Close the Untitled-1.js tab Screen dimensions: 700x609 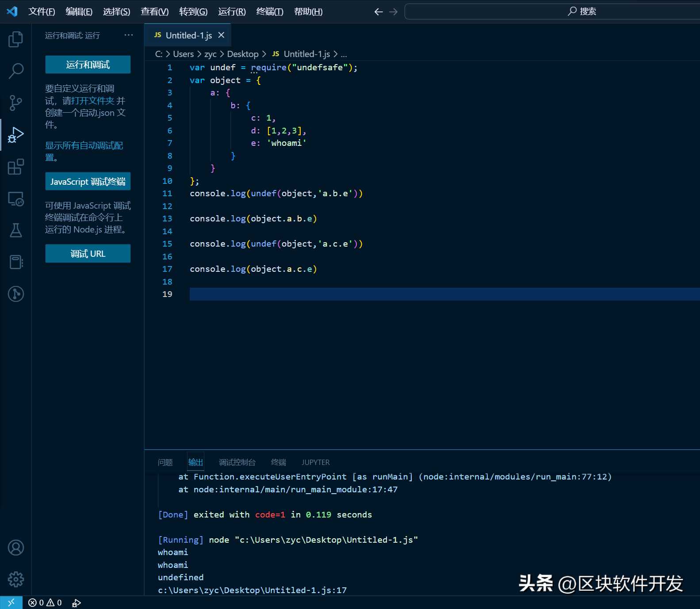[221, 35]
